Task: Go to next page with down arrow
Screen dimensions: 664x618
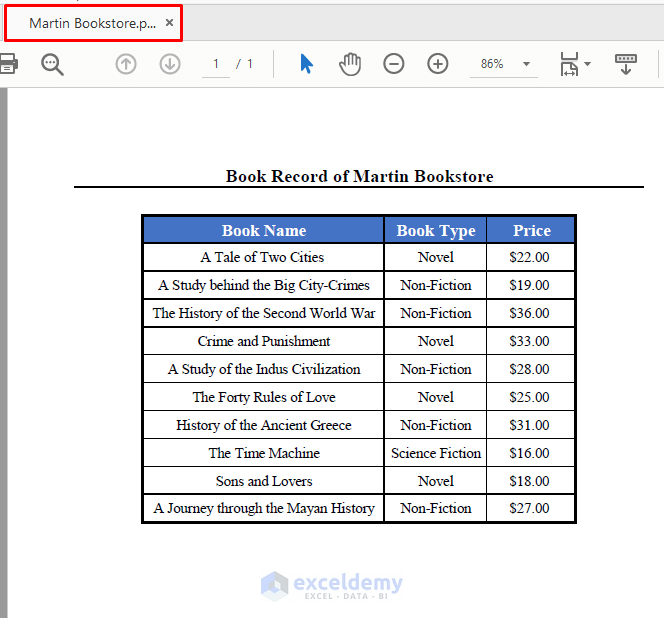Action: click(170, 64)
